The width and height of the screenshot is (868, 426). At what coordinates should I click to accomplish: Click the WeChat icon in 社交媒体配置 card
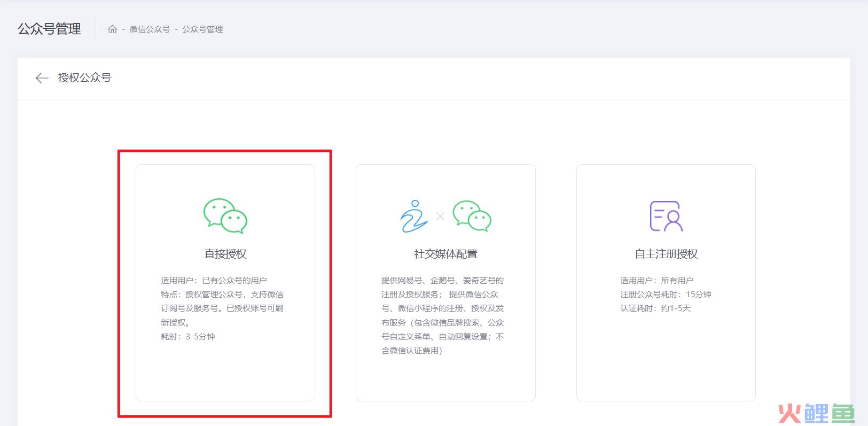[472, 216]
